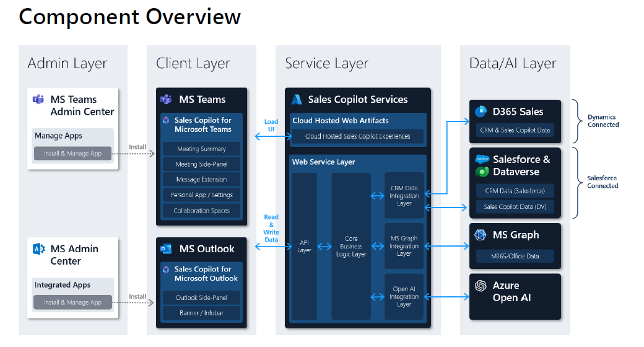Click the Integrated Apps label
The width and height of the screenshot is (644, 347).
pos(63,285)
